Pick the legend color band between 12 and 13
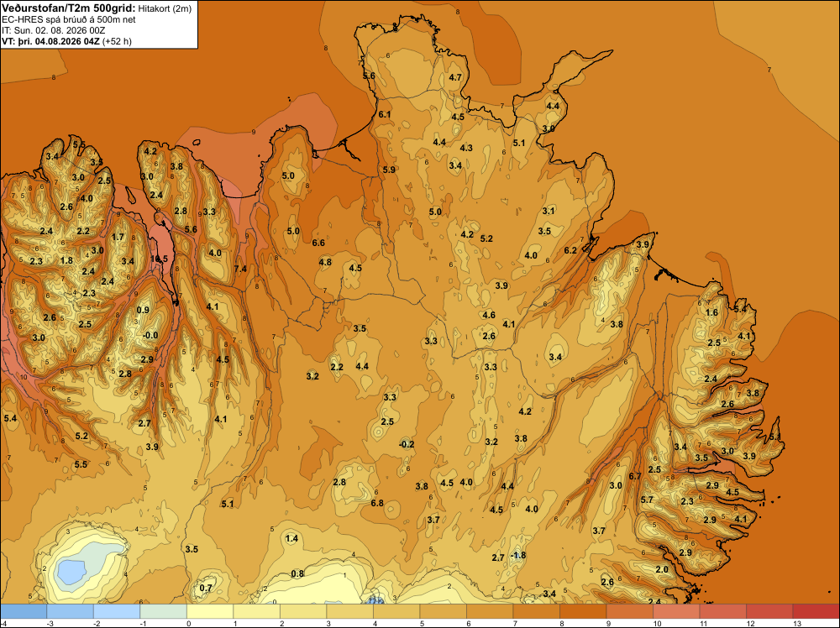Screen dimensions: 840x628 pos(769,611)
